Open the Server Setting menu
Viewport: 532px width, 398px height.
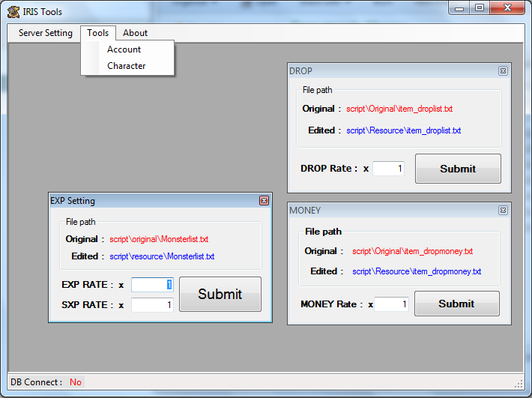pos(46,33)
